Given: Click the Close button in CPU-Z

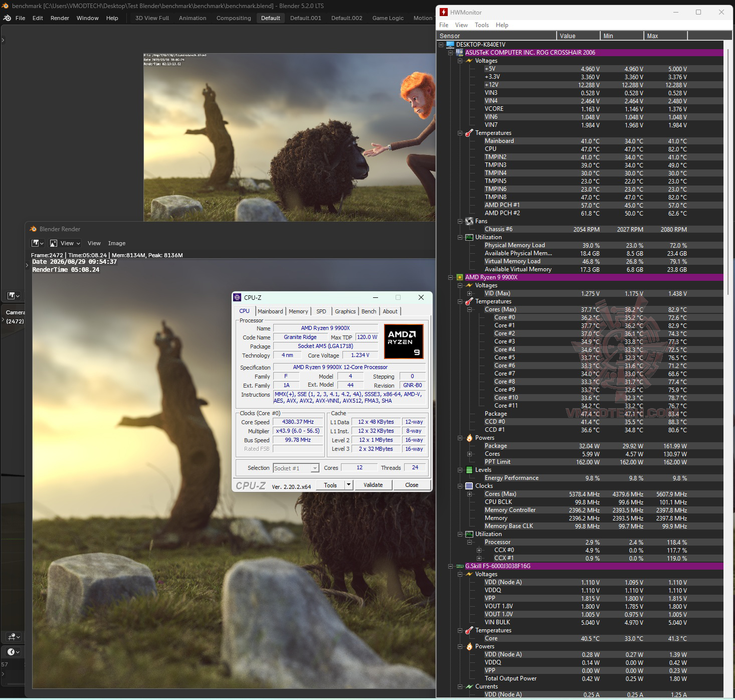Looking at the screenshot, I should pos(412,485).
